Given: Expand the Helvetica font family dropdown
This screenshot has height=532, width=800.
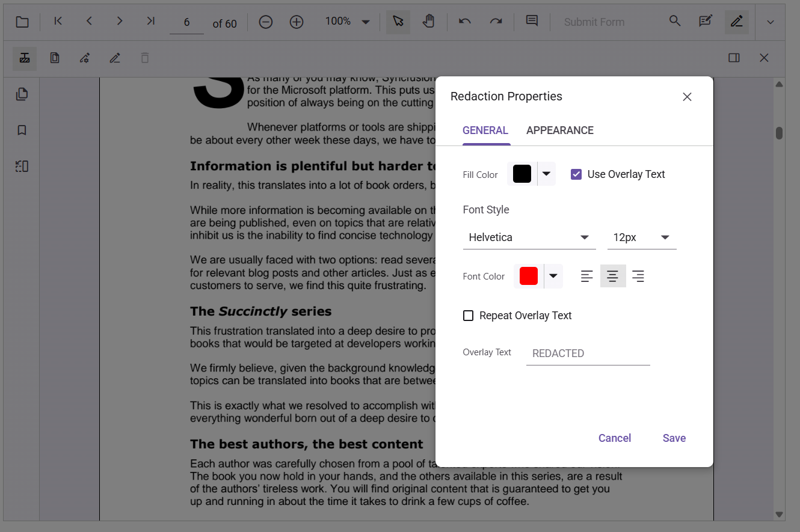Looking at the screenshot, I should tap(584, 237).
